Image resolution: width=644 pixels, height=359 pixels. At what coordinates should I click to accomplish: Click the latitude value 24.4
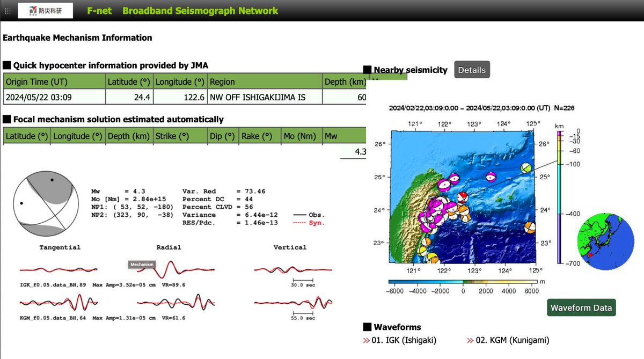pyautogui.click(x=129, y=97)
